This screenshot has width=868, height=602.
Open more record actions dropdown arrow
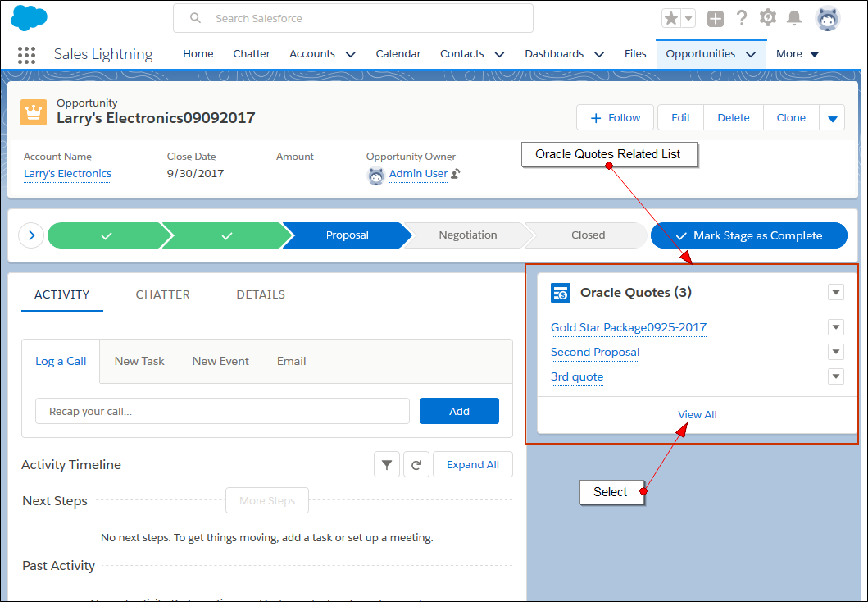coord(832,118)
